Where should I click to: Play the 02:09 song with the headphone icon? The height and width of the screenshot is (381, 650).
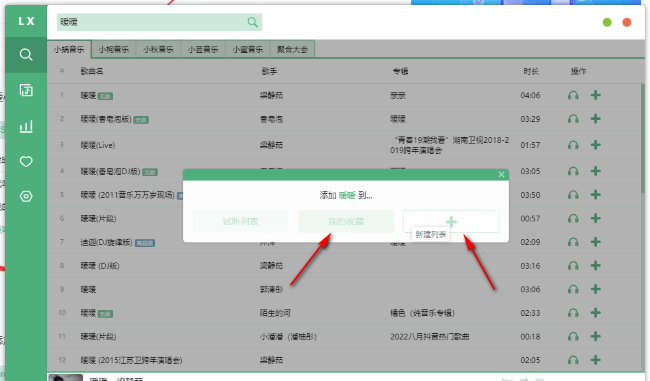tap(573, 242)
